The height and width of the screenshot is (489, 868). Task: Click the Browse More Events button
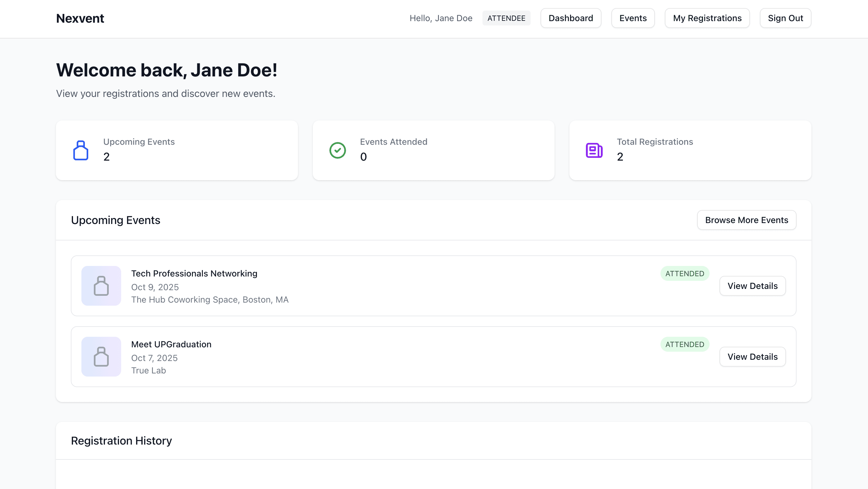[x=746, y=220]
